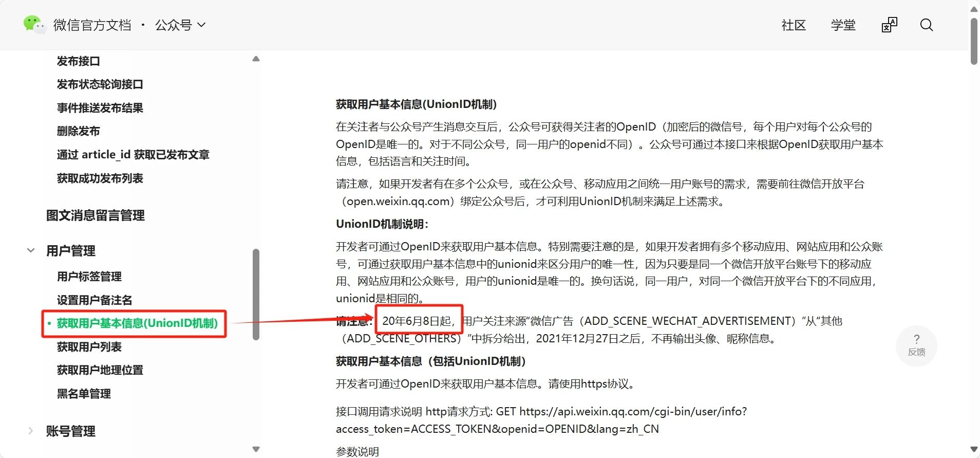Select the 用户管理 section title

pyautogui.click(x=71, y=250)
